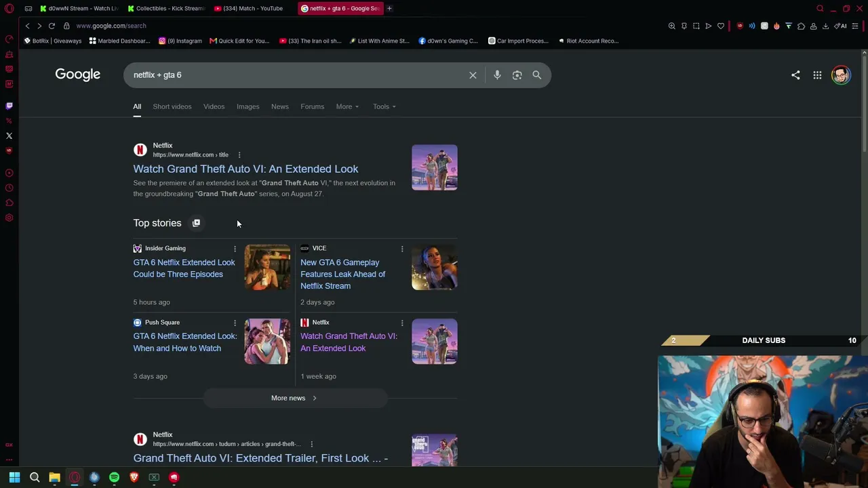Open GX Control speedometer in sidebar

[9, 39]
